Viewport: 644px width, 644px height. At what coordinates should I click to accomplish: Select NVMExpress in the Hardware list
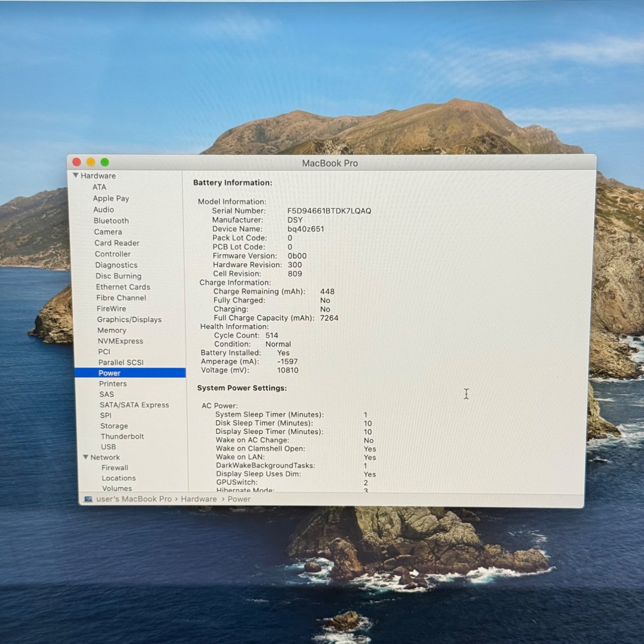[120, 341]
